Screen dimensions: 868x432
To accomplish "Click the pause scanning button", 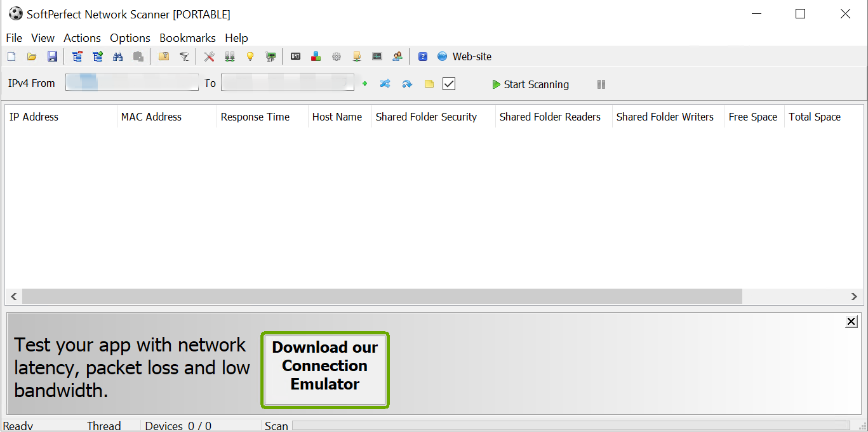I will click(x=601, y=84).
